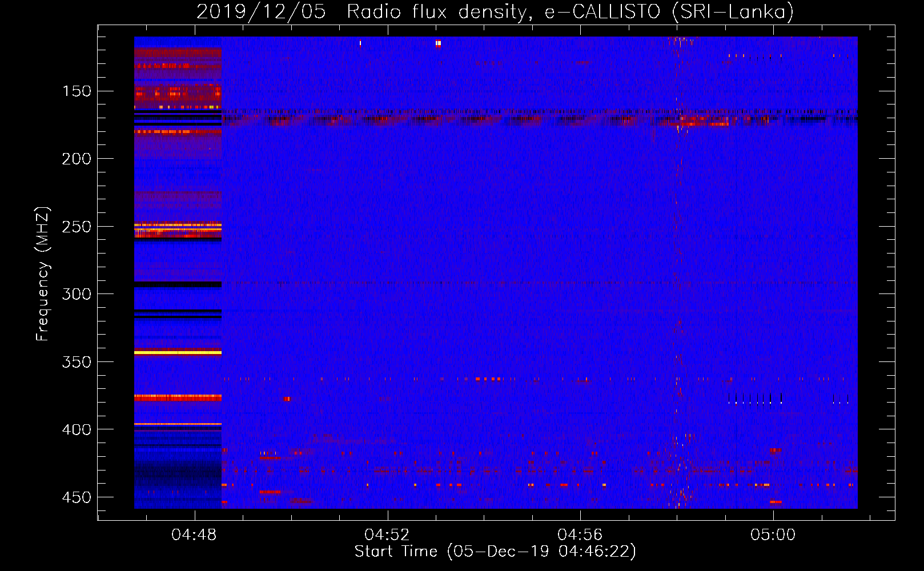Select the 04:56 time tick label
The image size is (924, 571).
click(580, 534)
